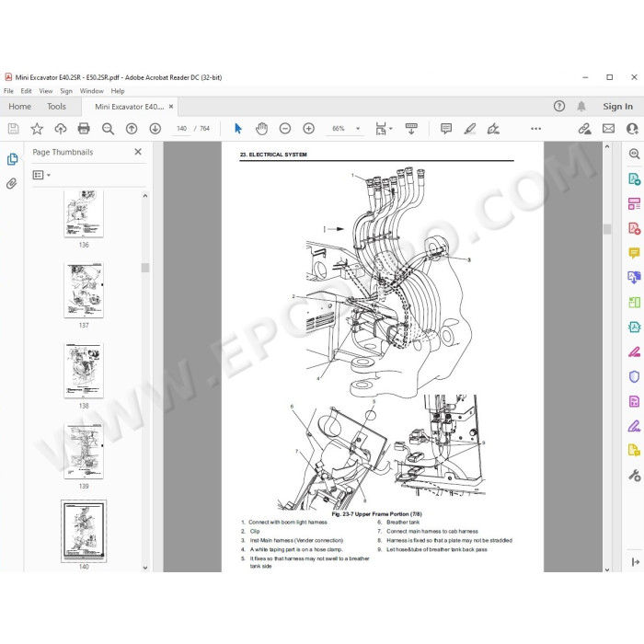Viewport: 644px width, 644px height.
Task: Click document scrollbar up arrow
Action: coord(607,146)
